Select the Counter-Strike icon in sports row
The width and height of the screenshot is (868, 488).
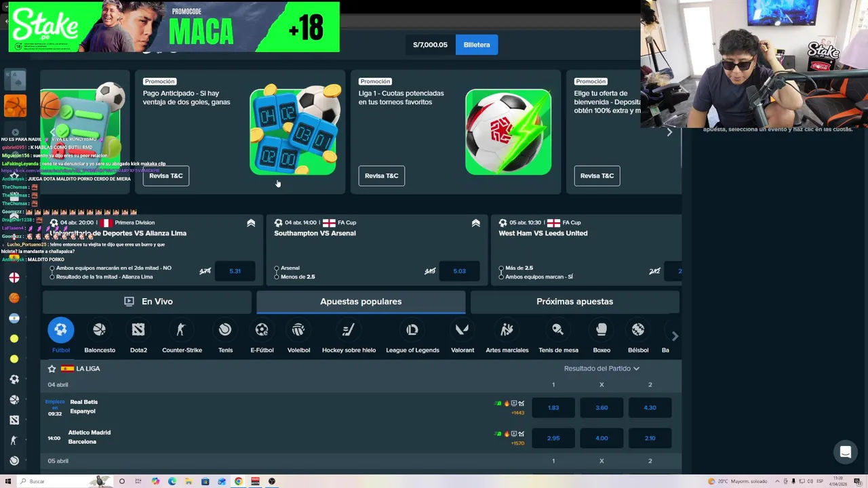tap(181, 330)
